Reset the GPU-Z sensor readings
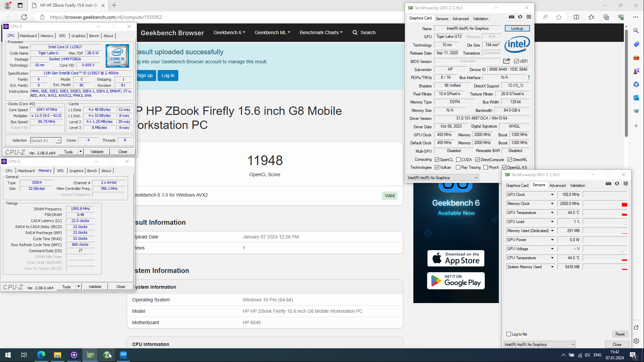 point(620,334)
